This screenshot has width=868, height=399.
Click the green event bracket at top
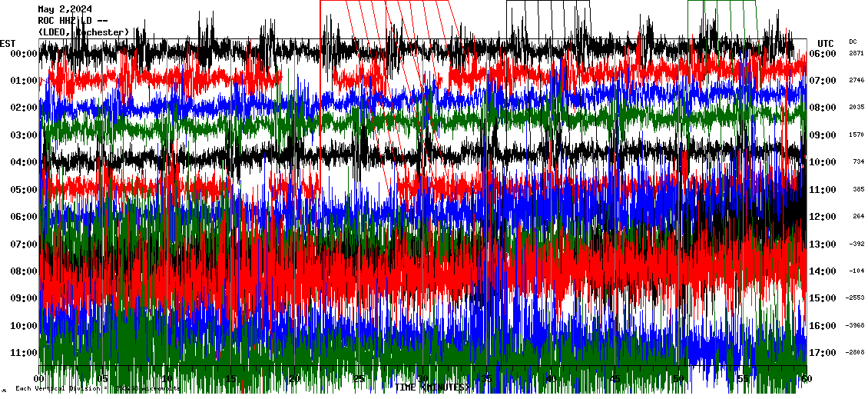click(721, 3)
